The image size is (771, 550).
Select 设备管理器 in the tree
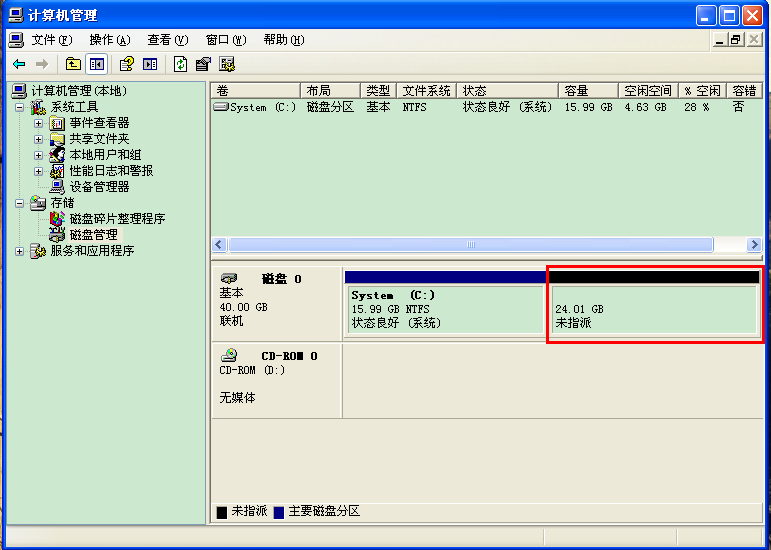coord(99,187)
